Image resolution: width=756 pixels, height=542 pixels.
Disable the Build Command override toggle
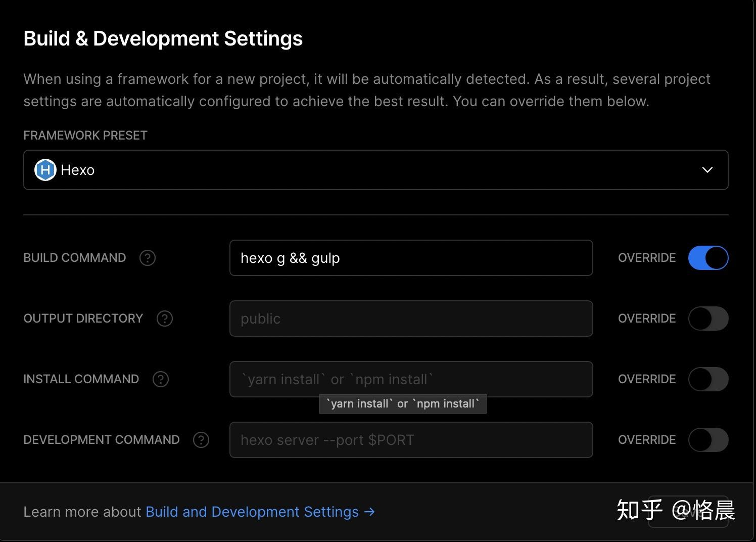click(x=708, y=258)
